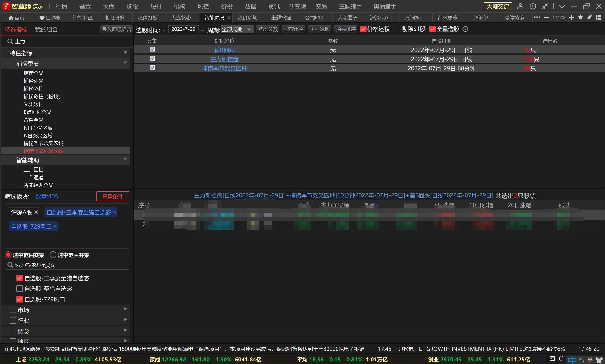Click the 2022-7-29 date field
Image resolution: width=605 pixels, height=364 pixels.
coord(183,29)
